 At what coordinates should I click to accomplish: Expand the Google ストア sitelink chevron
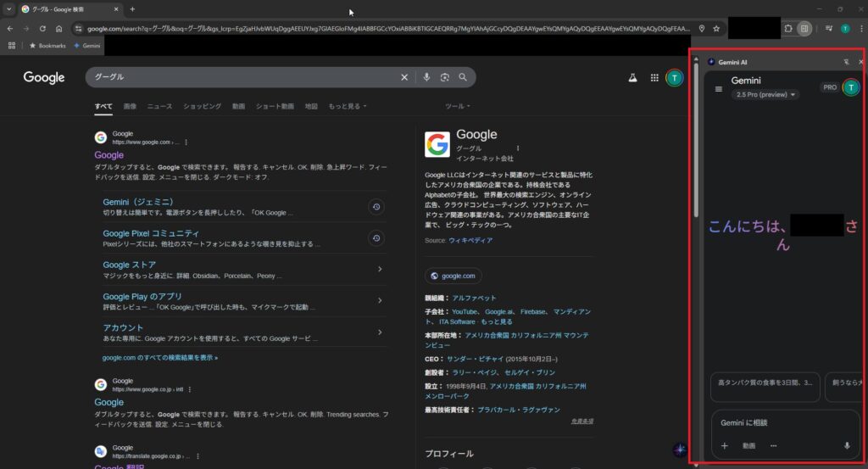[380, 269]
